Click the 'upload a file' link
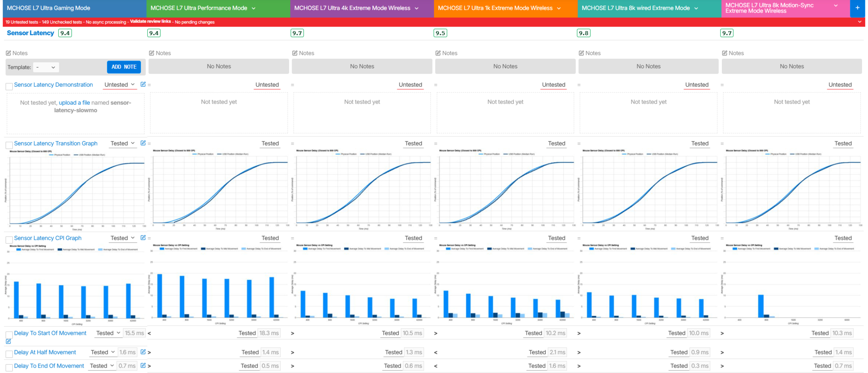Screen dimensions: 868x373 (74, 102)
